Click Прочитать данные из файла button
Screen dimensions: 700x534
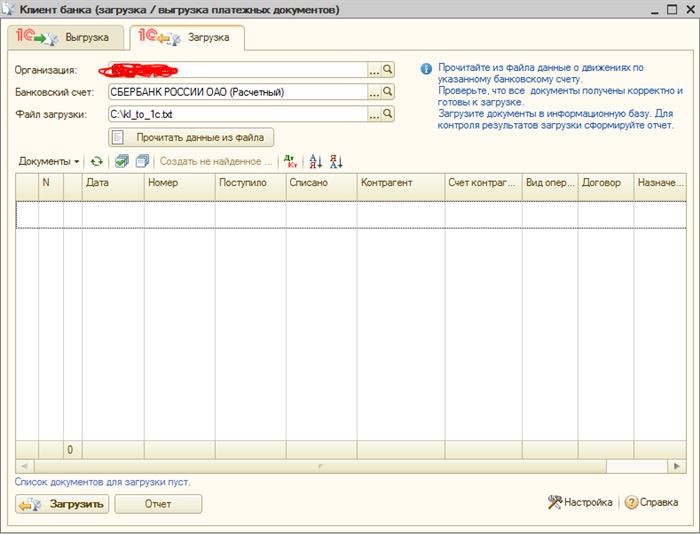(x=191, y=138)
